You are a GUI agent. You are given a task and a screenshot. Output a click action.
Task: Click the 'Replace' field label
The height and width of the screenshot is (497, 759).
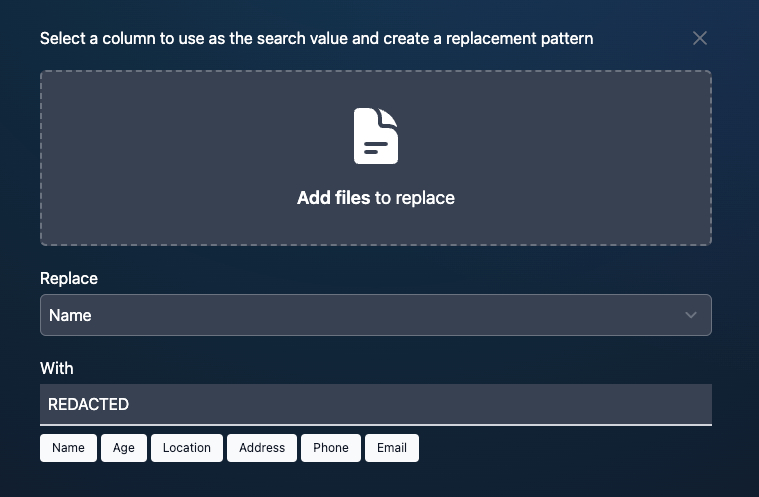69,279
